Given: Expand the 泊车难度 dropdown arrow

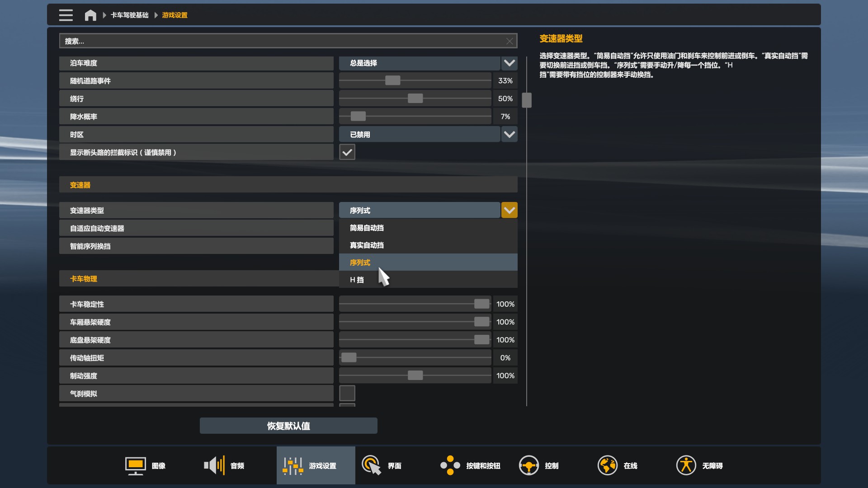Looking at the screenshot, I should [x=509, y=63].
